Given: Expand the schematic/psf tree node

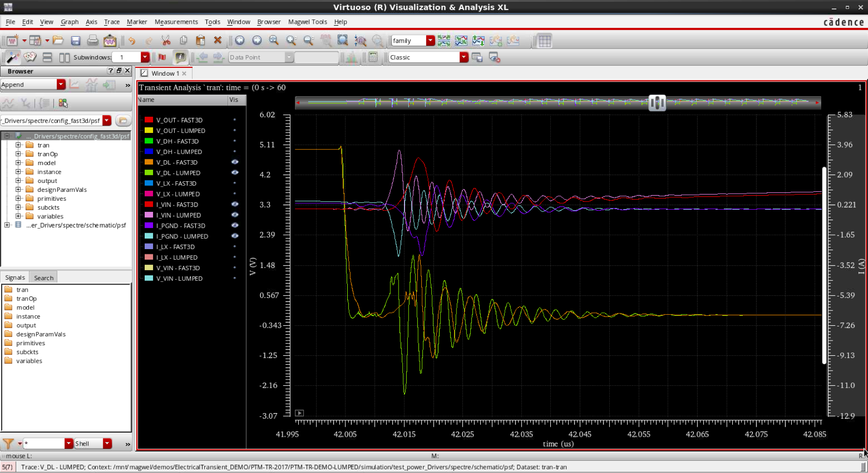Looking at the screenshot, I should [x=7, y=225].
